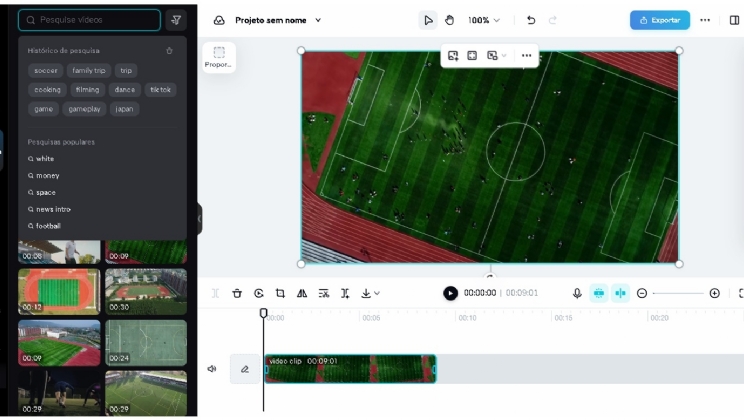Click the playhead marker at 00:00
The width and height of the screenshot is (744, 420).
[263, 313]
